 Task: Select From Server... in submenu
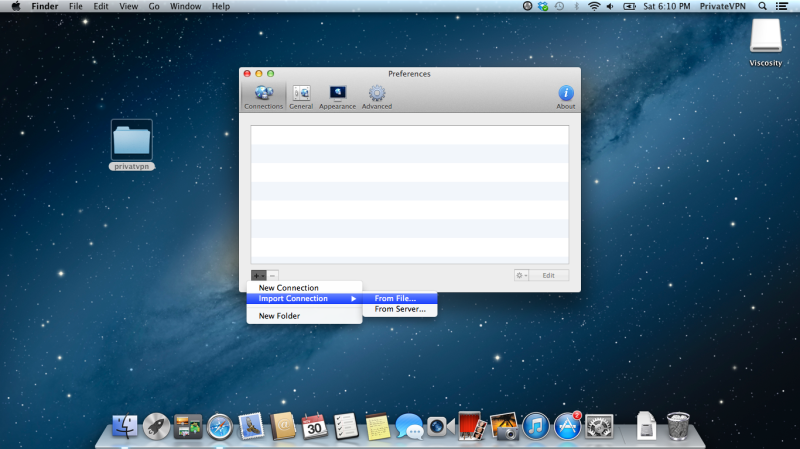point(399,310)
